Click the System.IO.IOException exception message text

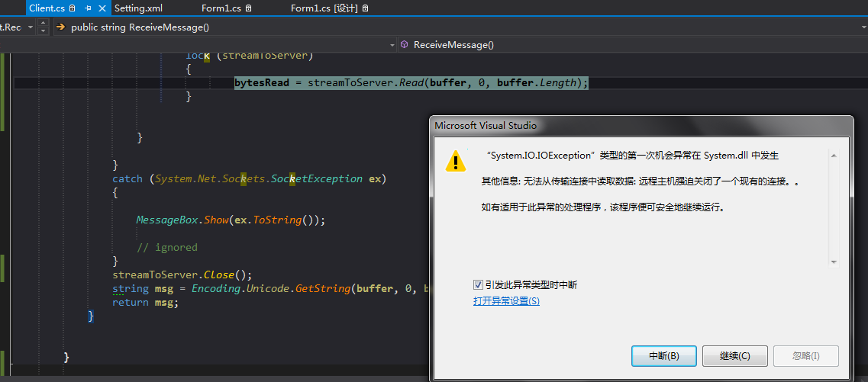coord(631,156)
